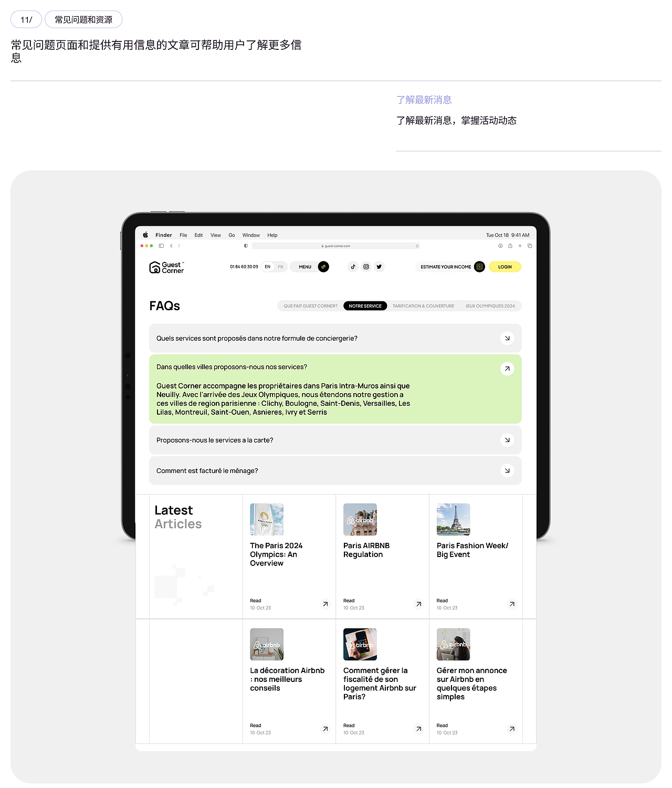Click the privacy shield icon
This screenshot has width=672, height=788.
(x=246, y=246)
